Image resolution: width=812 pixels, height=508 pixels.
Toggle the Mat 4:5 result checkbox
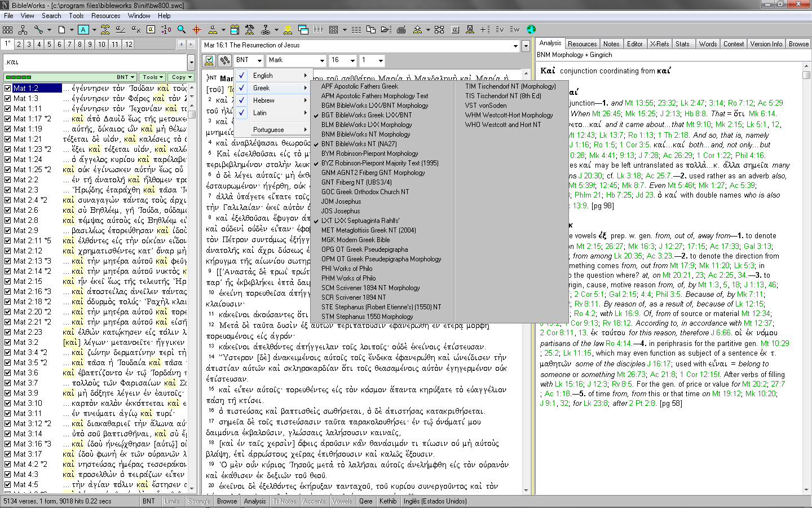pyautogui.click(x=8, y=484)
